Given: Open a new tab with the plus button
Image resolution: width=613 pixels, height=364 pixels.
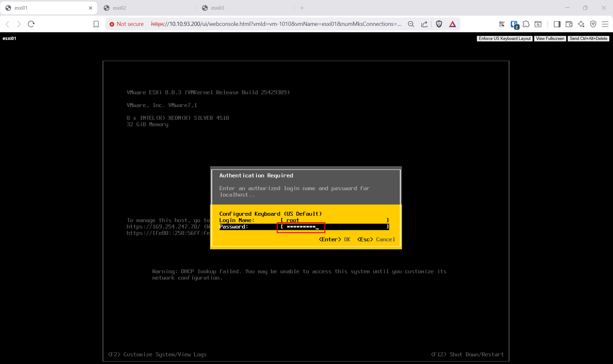Looking at the screenshot, I should point(302,8).
